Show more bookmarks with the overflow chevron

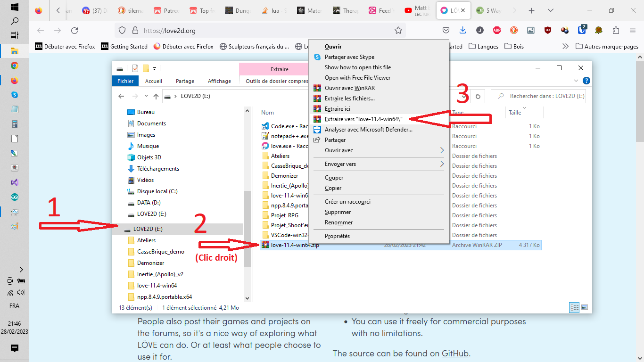pos(566,47)
